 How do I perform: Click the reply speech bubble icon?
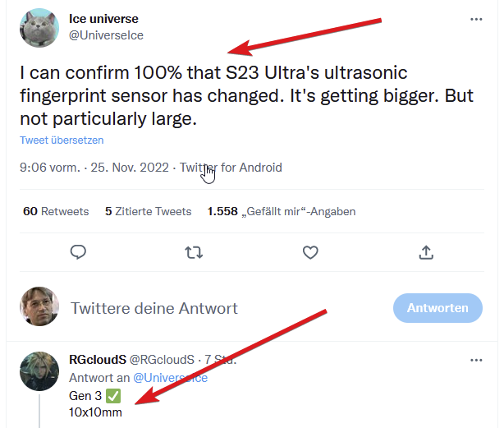tap(79, 252)
